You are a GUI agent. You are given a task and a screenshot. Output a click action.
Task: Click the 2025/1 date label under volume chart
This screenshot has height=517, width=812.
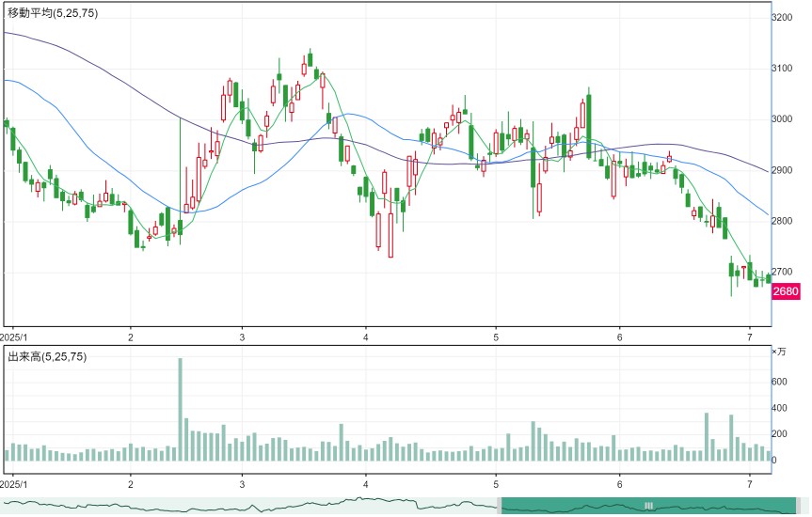point(13,484)
